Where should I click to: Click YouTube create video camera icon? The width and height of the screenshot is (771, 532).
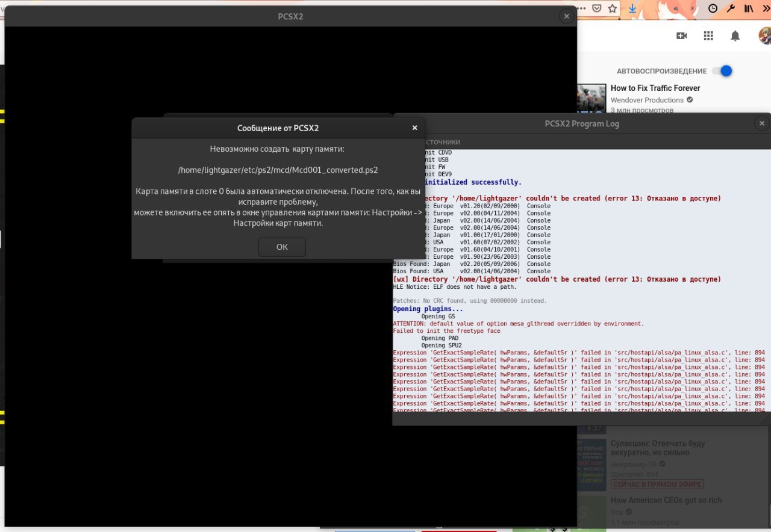pyautogui.click(x=682, y=36)
